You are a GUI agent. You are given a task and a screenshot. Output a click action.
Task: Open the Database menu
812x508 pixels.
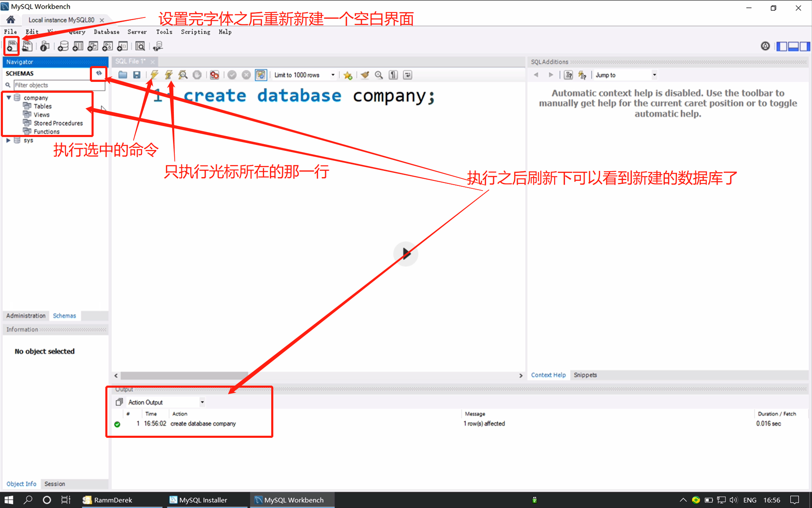coord(107,32)
